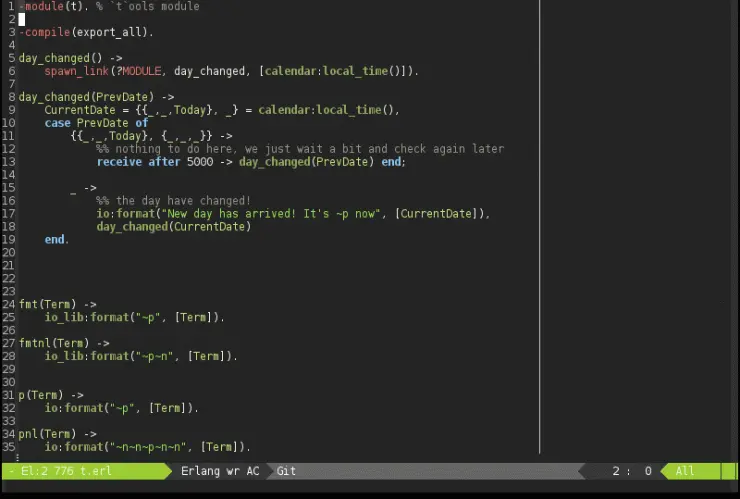Click the Erlang major mode indicator
Viewport: 740px width, 499px height.
point(203,471)
